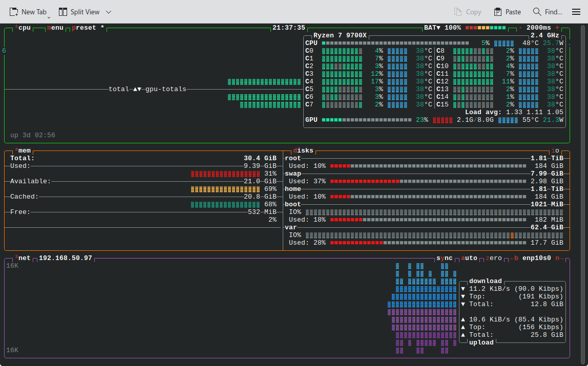The height and width of the screenshot is (366, 588).
Task: Click the Paste toolbar button
Action: point(508,12)
